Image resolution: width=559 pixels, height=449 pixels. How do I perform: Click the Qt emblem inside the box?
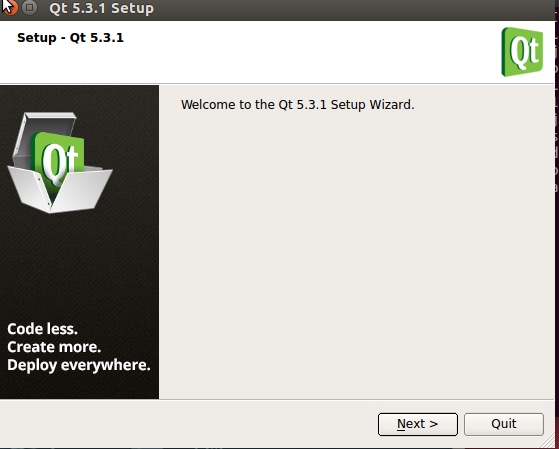tap(59, 160)
